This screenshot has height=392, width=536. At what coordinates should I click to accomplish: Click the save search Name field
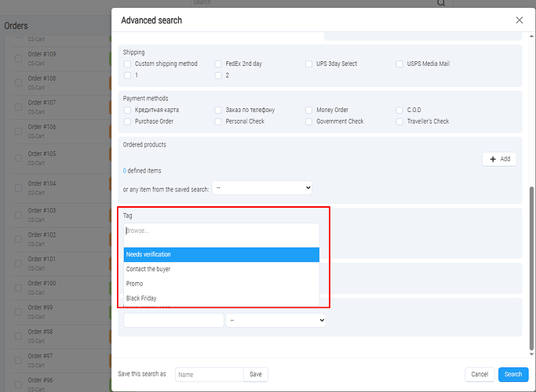point(209,375)
